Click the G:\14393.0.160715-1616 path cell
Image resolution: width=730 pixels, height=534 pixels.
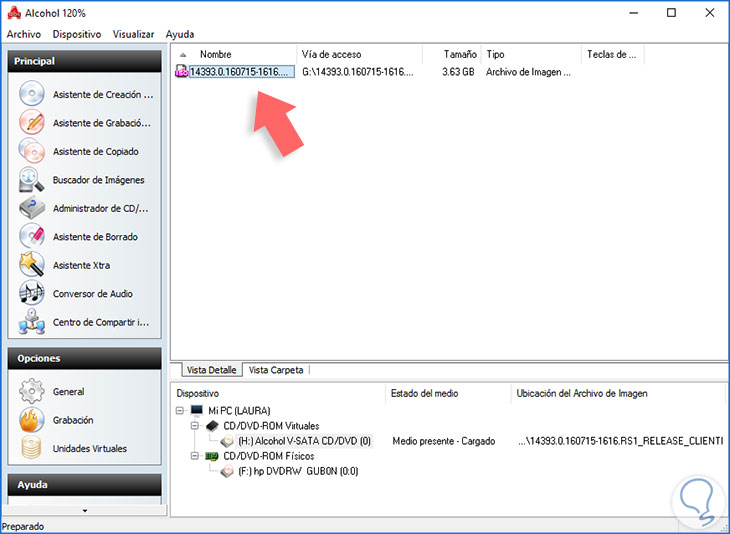click(x=358, y=72)
